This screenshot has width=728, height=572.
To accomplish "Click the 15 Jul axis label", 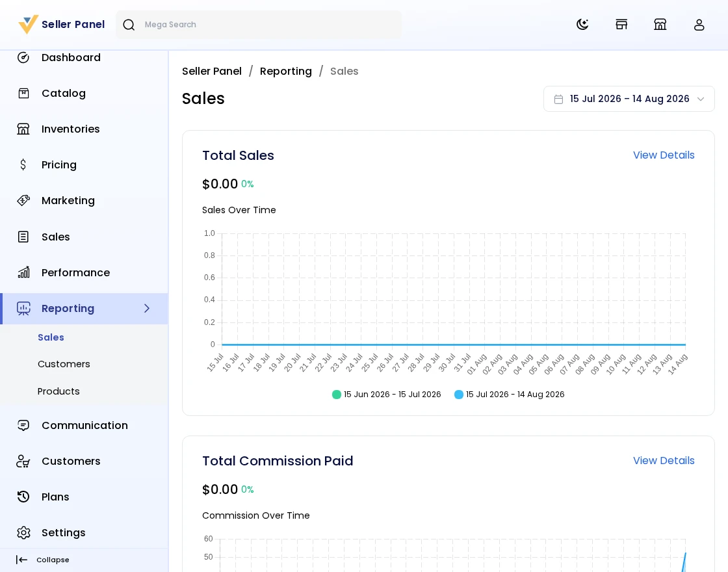I will [215, 363].
